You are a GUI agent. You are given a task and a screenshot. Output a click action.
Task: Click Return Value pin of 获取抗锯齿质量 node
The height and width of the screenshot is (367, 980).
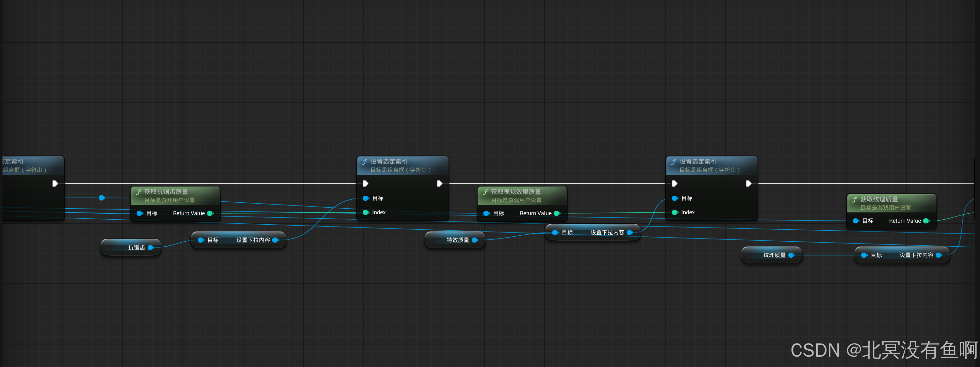[x=210, y=213]
